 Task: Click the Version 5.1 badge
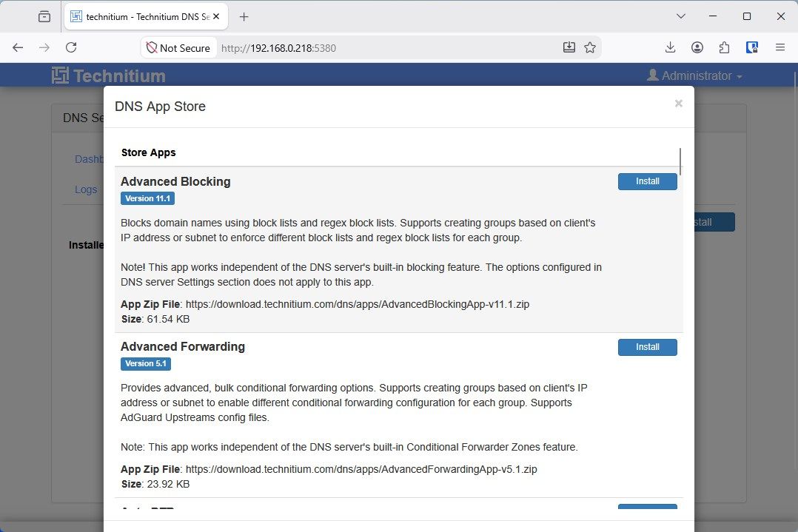point(146,363)
